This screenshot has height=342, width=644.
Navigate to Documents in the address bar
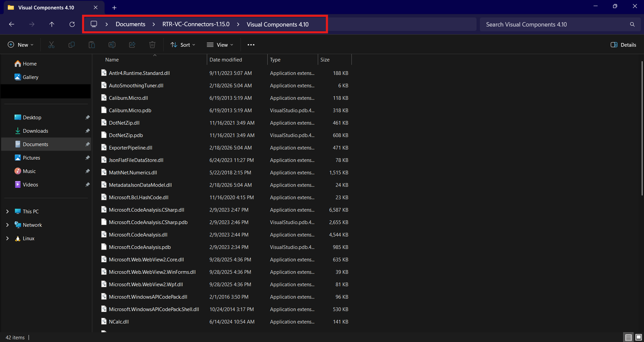tap(130, 24)
